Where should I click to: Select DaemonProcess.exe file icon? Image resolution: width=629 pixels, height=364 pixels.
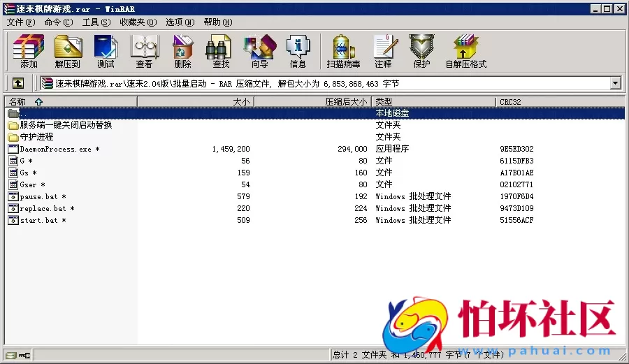coord(13,149)
